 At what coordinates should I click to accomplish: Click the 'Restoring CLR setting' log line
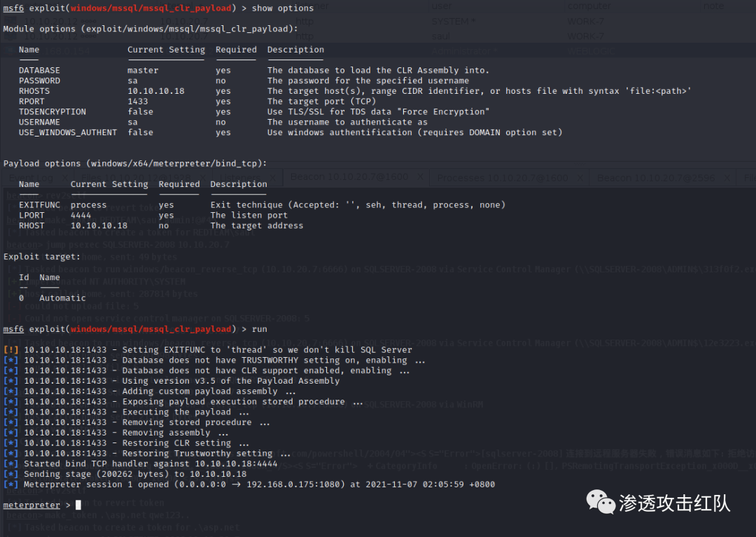[126, 443]
